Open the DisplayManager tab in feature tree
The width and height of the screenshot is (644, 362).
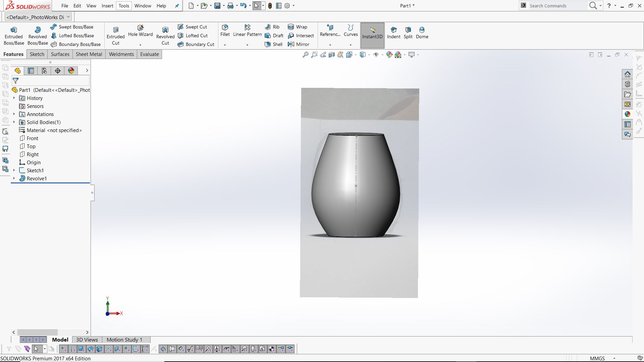click(71, 70)
